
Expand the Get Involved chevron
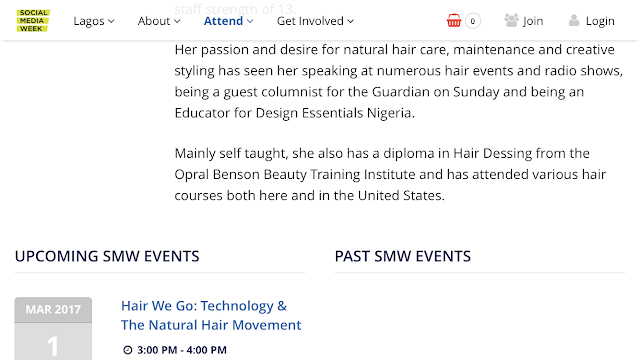pyautogui.click(x=351, y=21)
